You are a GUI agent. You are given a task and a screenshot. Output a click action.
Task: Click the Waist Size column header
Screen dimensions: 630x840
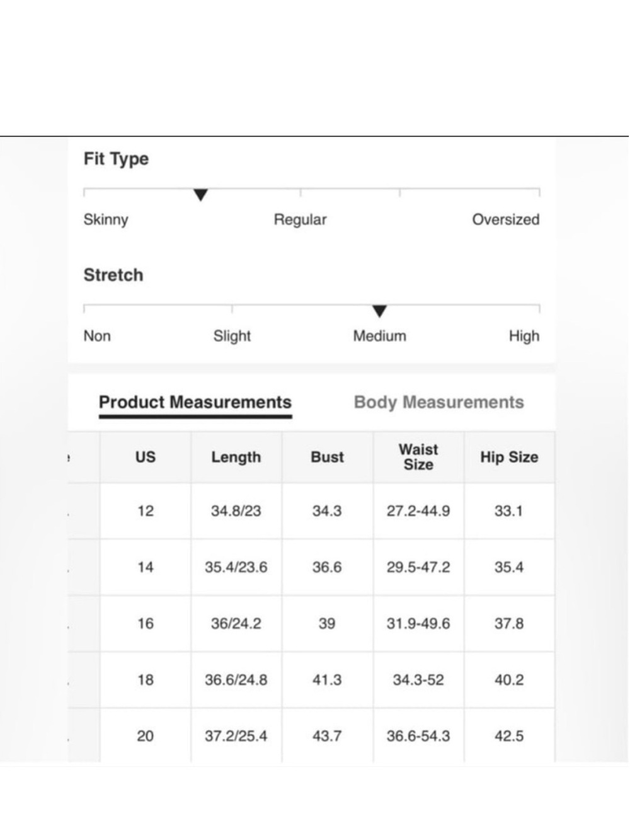pyautogui.click(x=418, y=457)
